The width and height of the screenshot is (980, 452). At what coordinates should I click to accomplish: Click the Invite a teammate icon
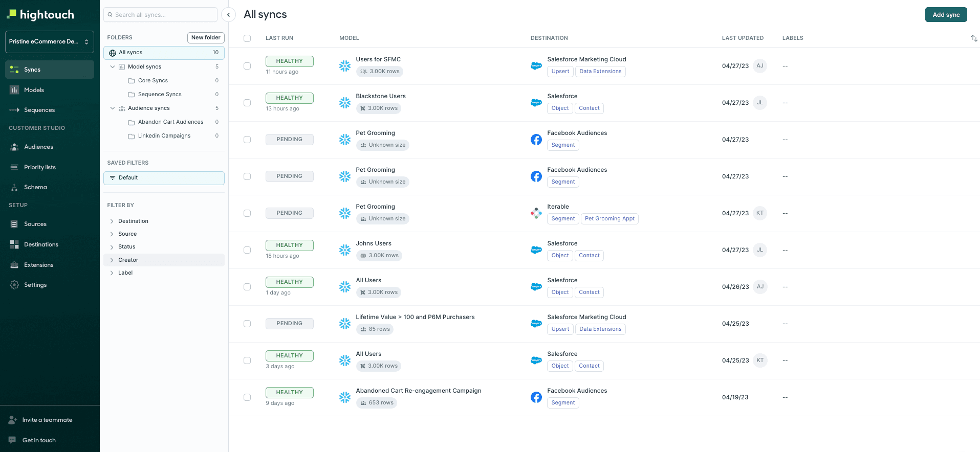(x=13, y=420)
